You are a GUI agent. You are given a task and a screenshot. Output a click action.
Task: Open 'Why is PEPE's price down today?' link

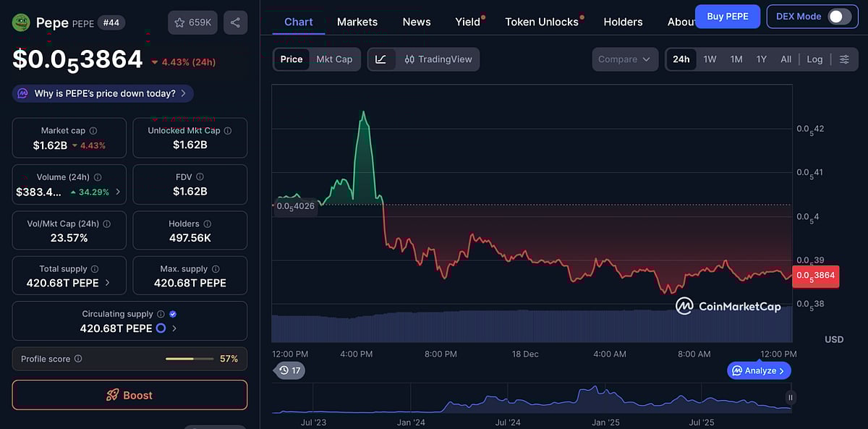coord(102,93)
